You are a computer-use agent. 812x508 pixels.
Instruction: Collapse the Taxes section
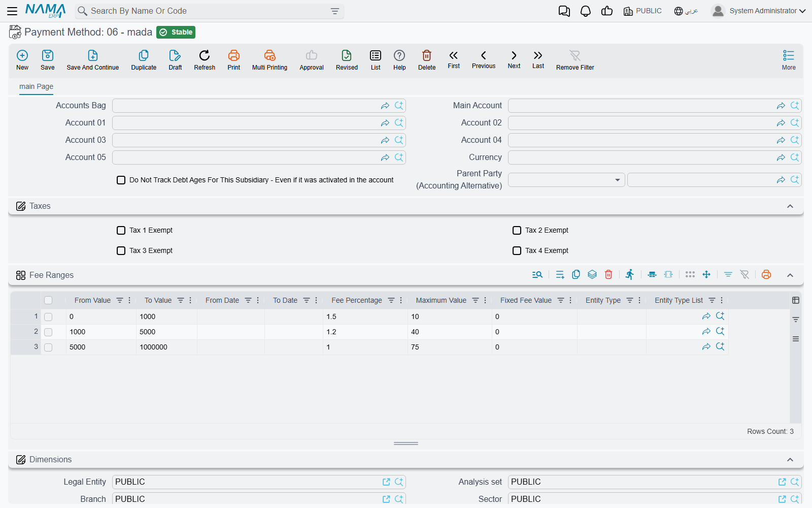[x=790, y=206]
